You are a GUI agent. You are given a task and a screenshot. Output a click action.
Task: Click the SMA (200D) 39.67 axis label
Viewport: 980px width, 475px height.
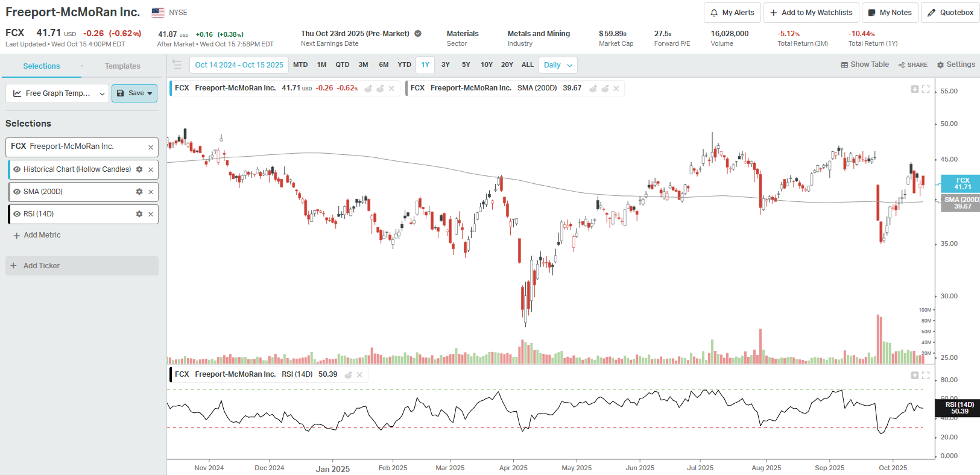[961, 203]
